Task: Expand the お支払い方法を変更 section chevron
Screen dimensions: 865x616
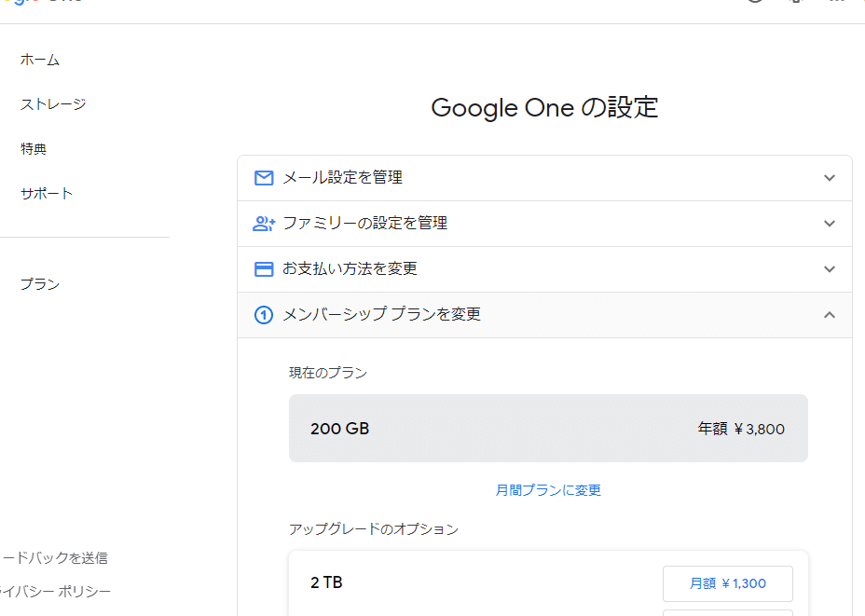Action: tap(829, 268)
